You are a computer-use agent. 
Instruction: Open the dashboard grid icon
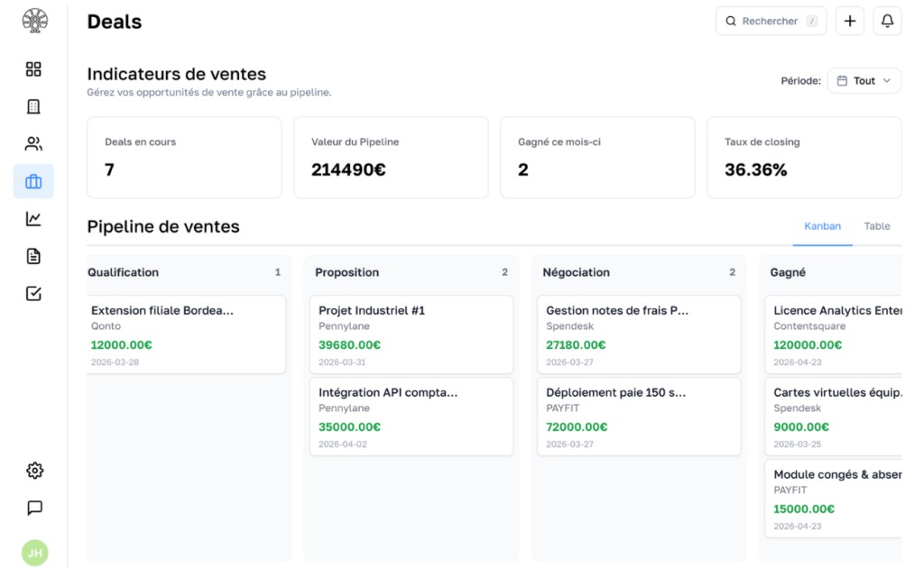pyautogui.click(x=33, y=69)
